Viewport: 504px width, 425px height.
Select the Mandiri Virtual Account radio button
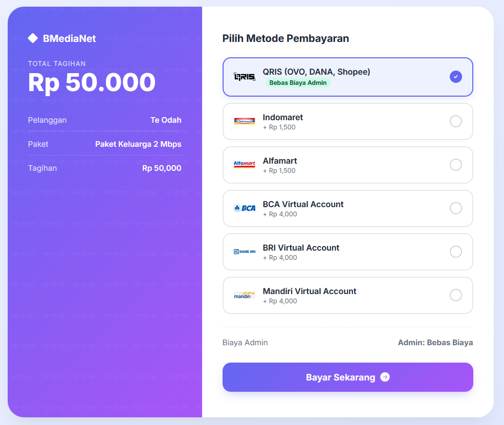(455, 295)
